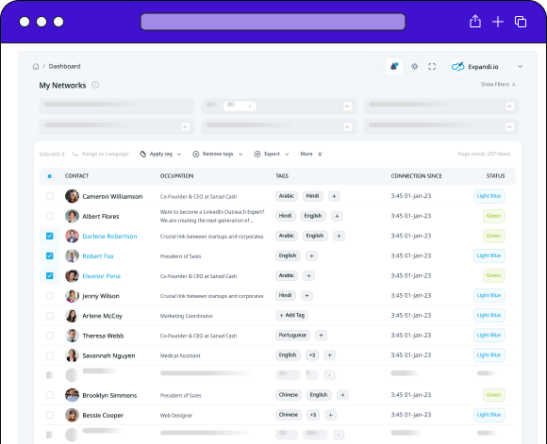Open the More actions menu
The width and height of the screenshot is (547, 444).
pos(311,154)
